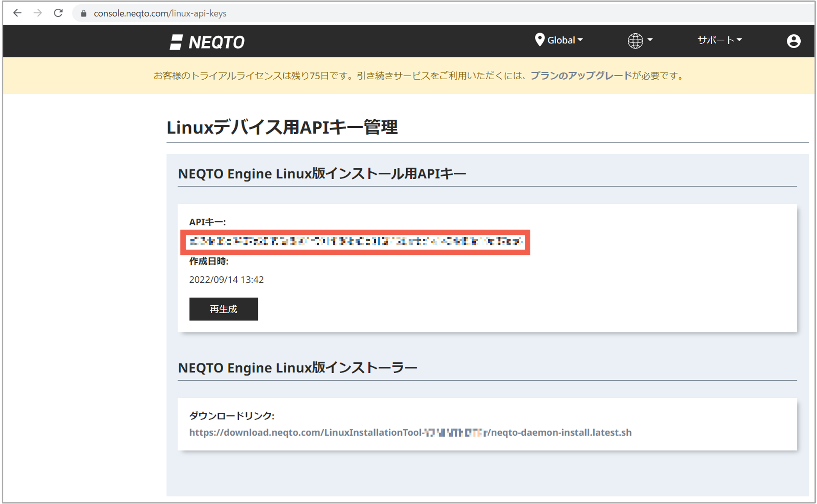The height and width of the screenshot is (504, 817).
Task: Open the user account profile icon
Action: tap(793, 40)
